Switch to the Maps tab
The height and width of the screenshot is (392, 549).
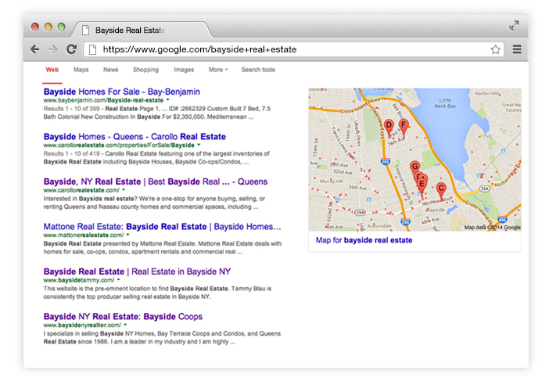click(x=81, y=70)
